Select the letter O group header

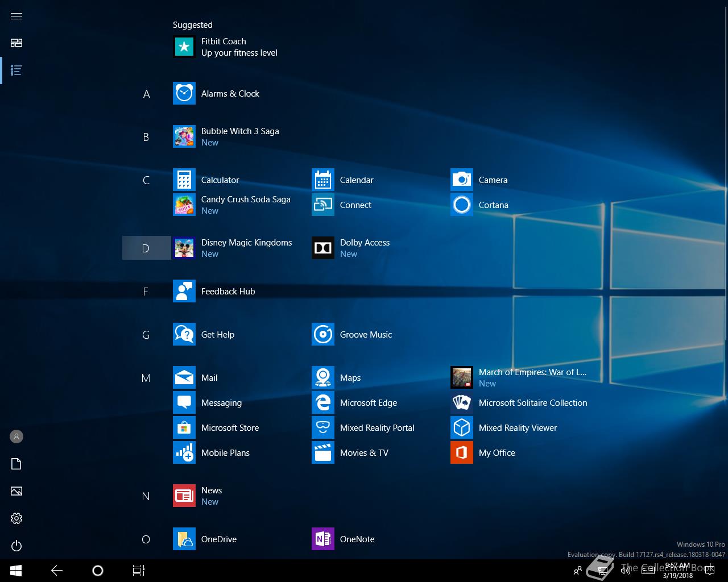[x=146, y=539]
